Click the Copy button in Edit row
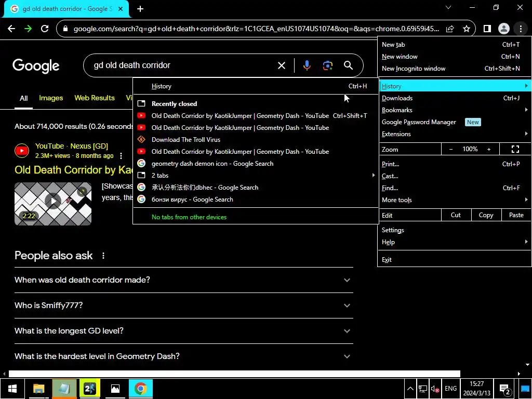 pos(486,215)
